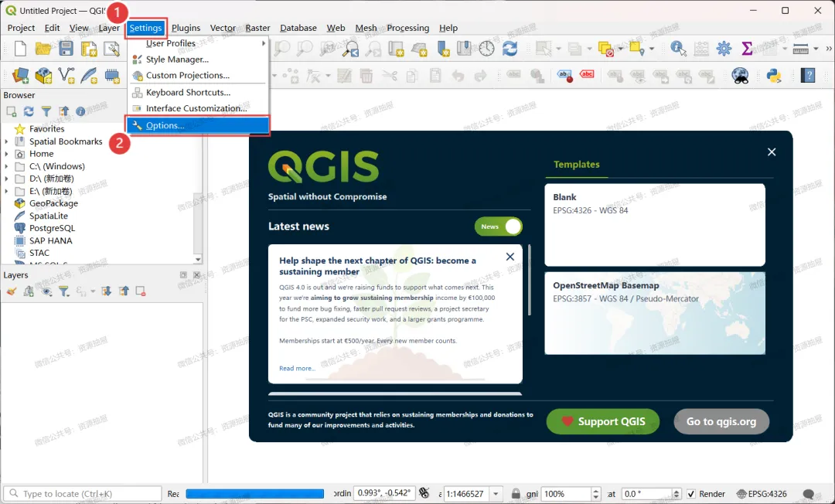
Task: Click the Expand All icon in the Layers panel
Action: coord(106,291)
